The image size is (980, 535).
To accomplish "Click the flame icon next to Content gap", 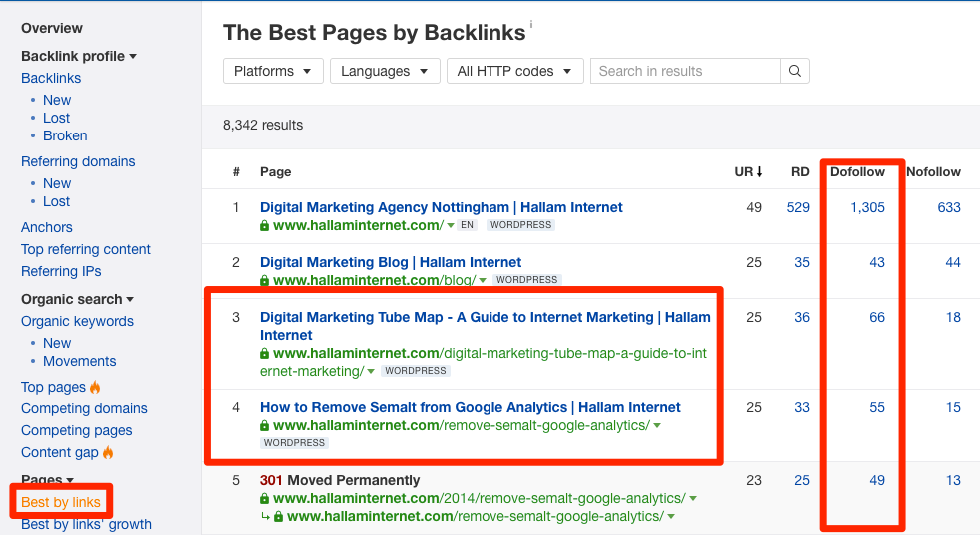I will (108, 452).
